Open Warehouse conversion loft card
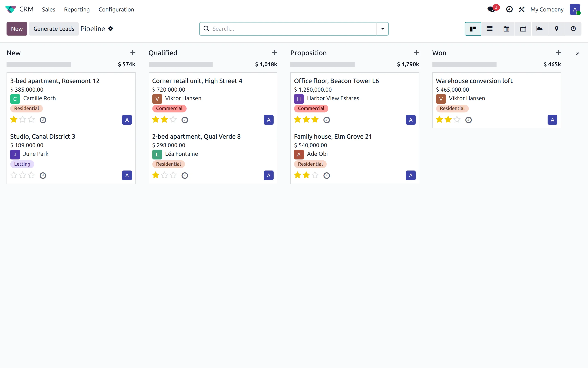 pos(497,100)
